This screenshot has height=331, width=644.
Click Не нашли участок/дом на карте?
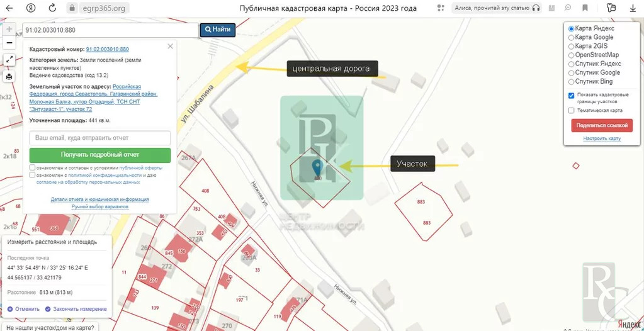tap(50, 327)
